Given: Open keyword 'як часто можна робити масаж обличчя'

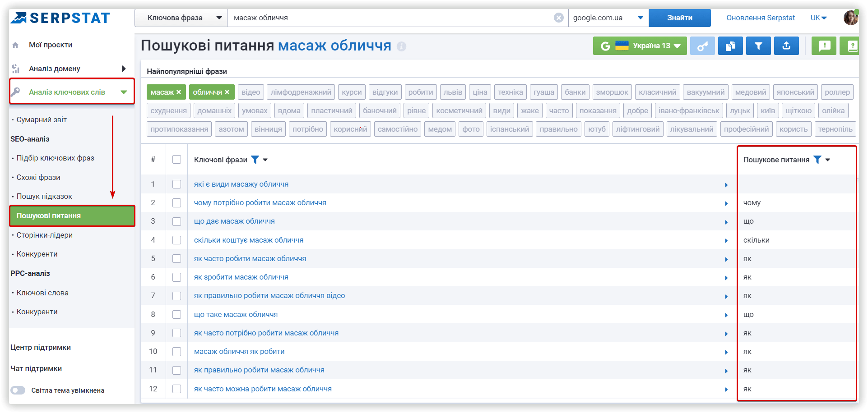Looking at the screenshot, I should point(263,389).
